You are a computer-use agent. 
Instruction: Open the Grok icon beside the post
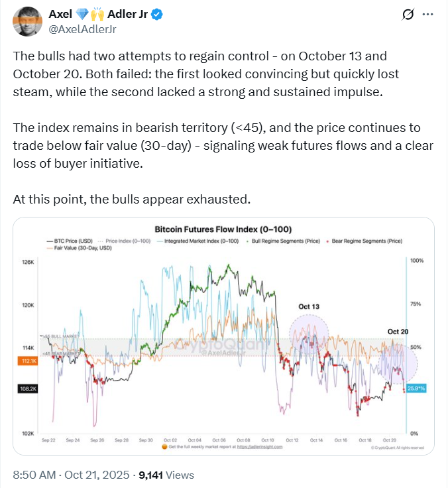click(409, 15)
